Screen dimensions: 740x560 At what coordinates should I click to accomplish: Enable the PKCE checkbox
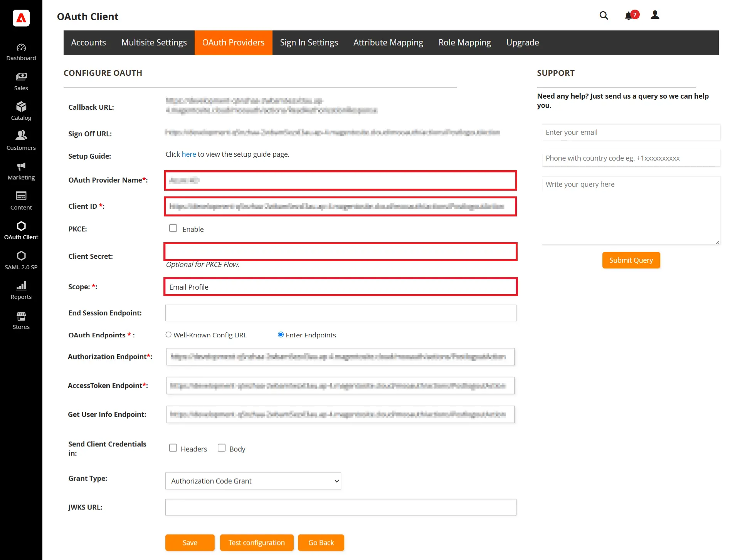pos(173,228)
